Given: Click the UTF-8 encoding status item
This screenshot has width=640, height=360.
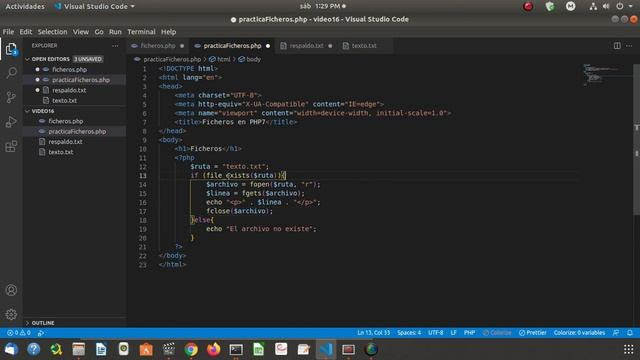Looking at the screenshot, I should click(x=436, y=333).
